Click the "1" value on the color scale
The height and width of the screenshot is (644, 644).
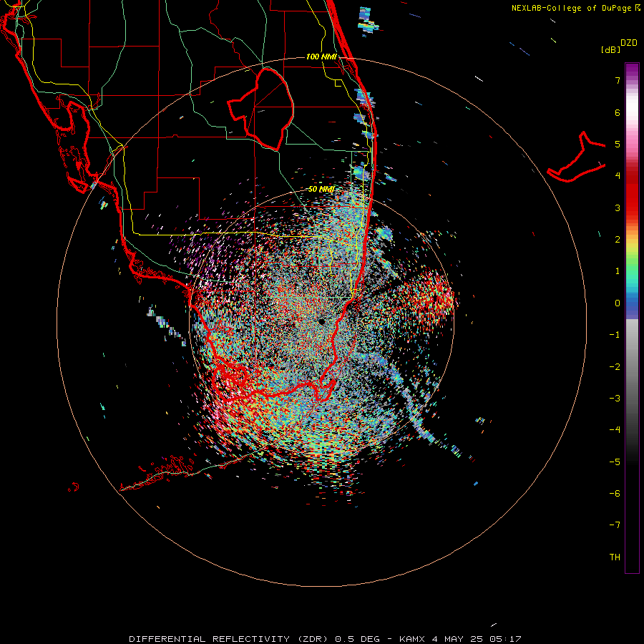coord(618,271)
